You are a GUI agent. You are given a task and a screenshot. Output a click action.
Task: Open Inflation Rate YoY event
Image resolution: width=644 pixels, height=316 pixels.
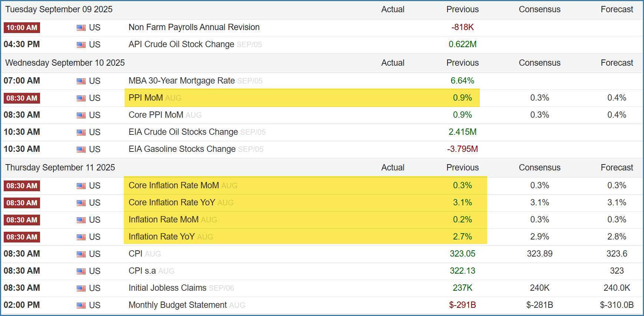click(x=162, y=237)
